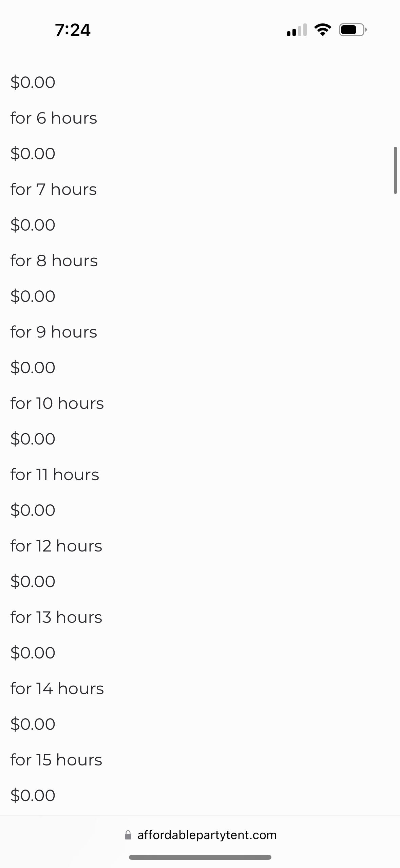Select the "for 6 hours" text
The width and height of the screenshot is (400, 868).
click(54, 118)
